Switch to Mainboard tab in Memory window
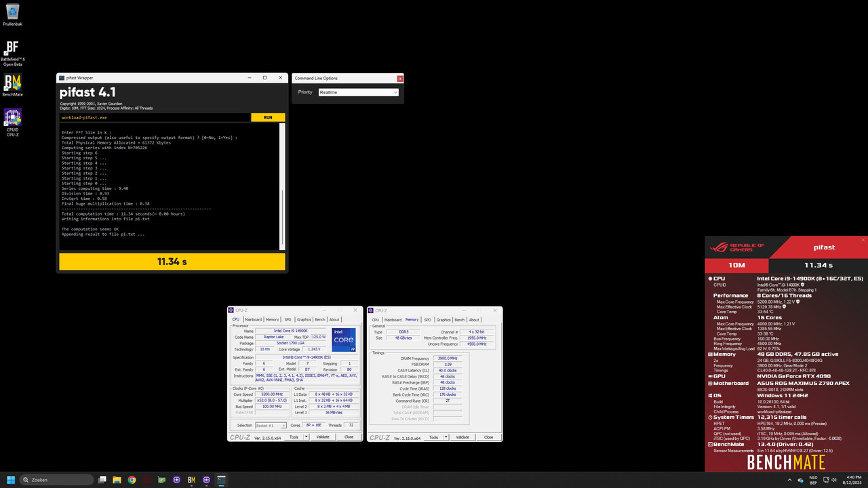868x488 pixels. 393,319
